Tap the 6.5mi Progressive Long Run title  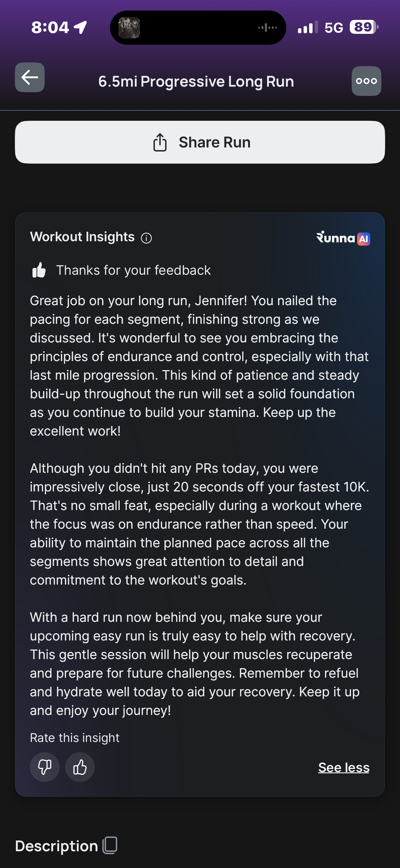(x=196, y=82)
